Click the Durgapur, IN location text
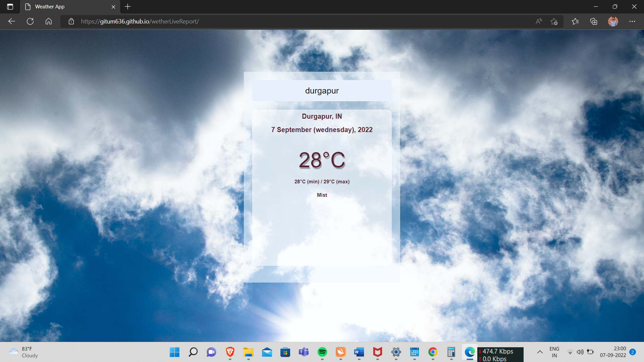Screen dimensions: 644x362 pyautogui.click(x=322, y=116)
